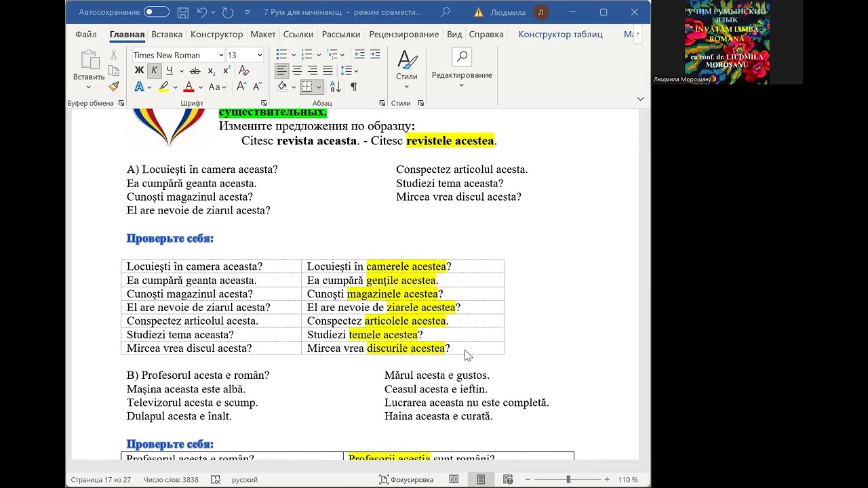The width and height of the screenshot is (868, 488).
Task: Undo the last action
Action: pos(201,12)
